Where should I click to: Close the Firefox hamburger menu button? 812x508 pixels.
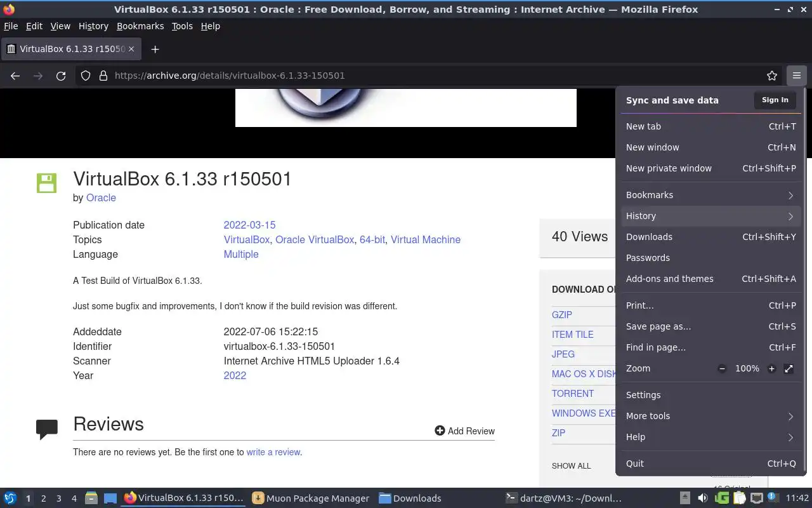[x=796, y=76]
